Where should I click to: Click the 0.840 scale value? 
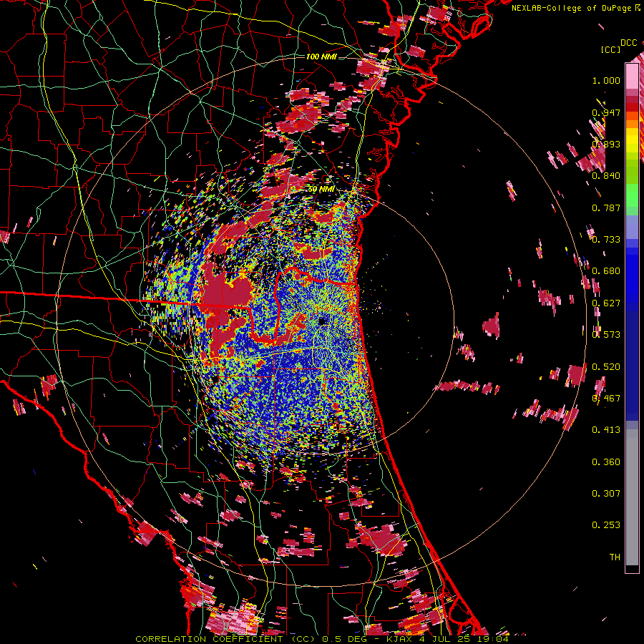[606, 175]
